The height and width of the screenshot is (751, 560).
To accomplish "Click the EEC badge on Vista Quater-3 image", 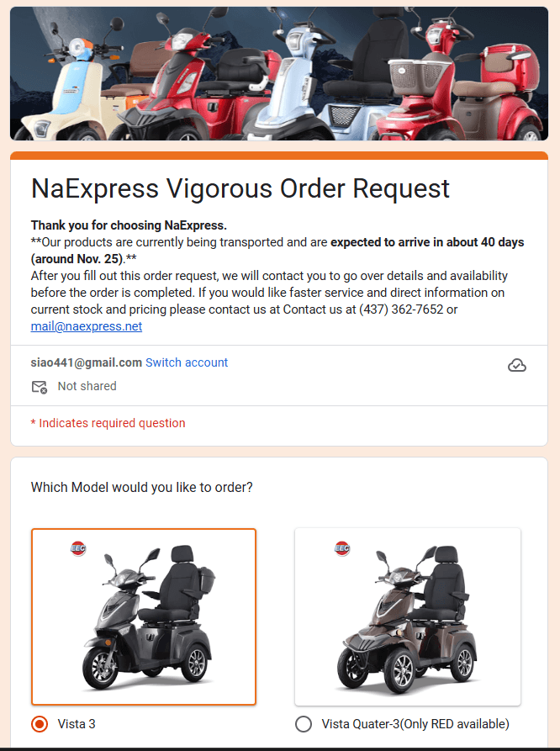I will pos(342,548).
